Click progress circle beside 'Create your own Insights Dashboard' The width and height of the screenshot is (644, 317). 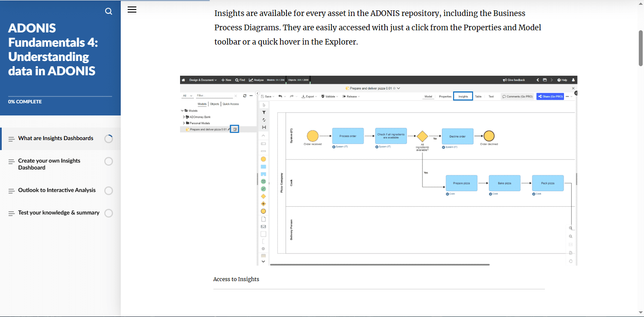pos(109,161)
